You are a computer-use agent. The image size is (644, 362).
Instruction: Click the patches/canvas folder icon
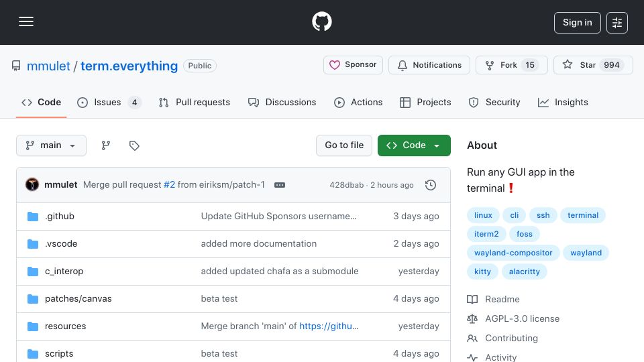(x=33, y=299)
